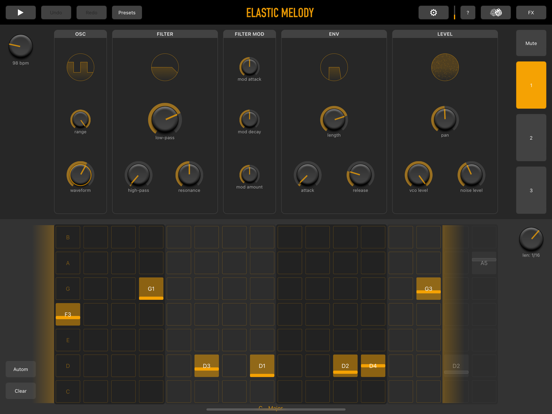Toggle the G3 note step
Image resolution: width=552 pixels, height=414 pixels.
[x=428, y=289]
